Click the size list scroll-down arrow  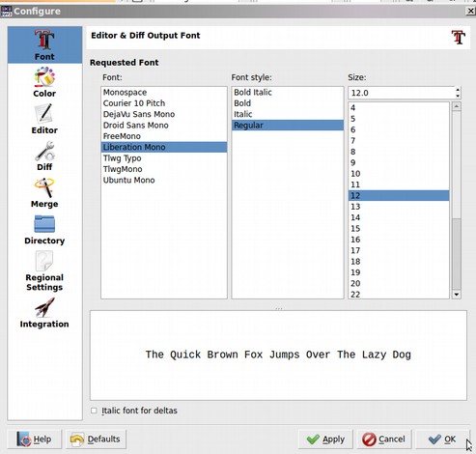tap(457, 295)
